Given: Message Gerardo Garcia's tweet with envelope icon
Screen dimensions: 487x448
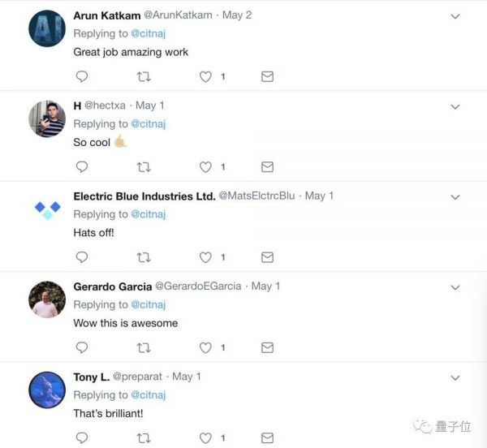Looking at the screenshot, I should click(267, 347).
